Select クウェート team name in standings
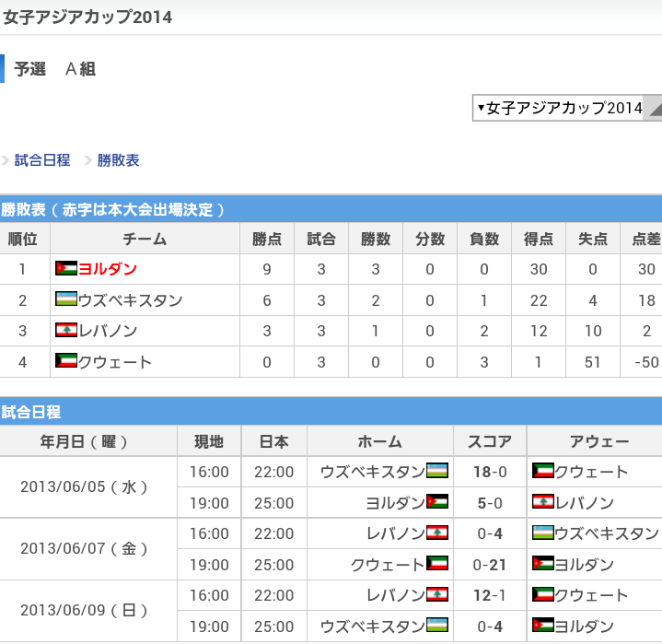The image size is (662, 644). tap(115, 362)
